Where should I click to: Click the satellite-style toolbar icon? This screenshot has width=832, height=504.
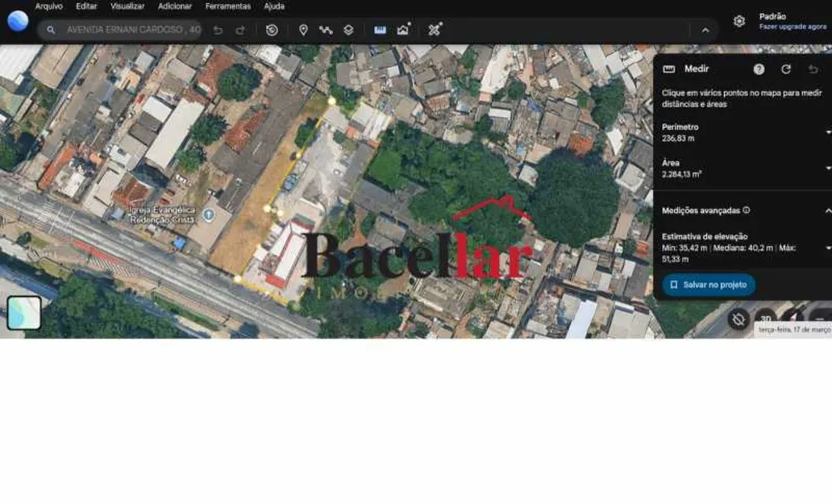(435, 29)
